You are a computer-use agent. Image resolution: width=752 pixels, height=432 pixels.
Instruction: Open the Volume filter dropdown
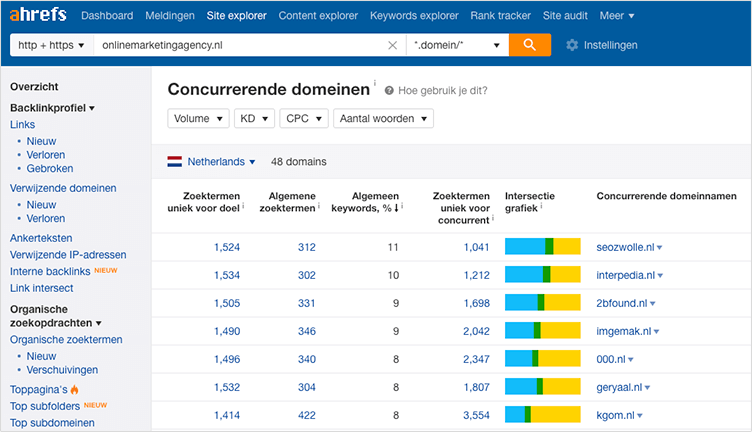pos(198,118)
